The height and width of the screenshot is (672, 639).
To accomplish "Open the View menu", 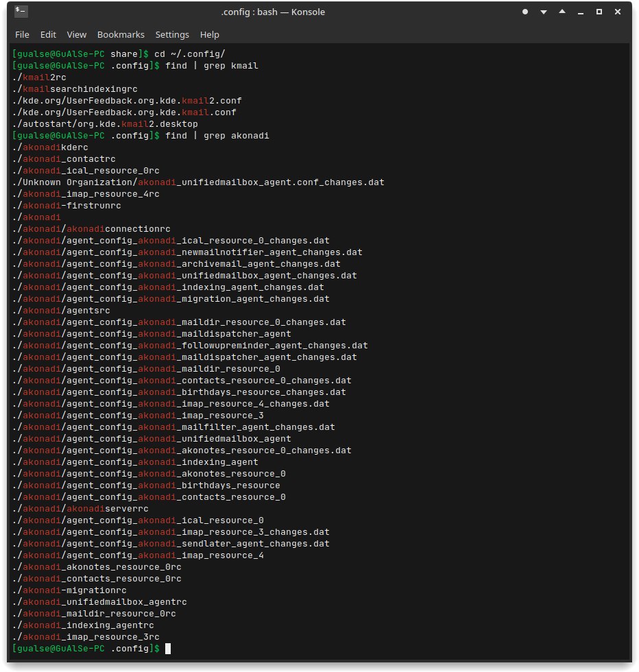I will [77, 35].
